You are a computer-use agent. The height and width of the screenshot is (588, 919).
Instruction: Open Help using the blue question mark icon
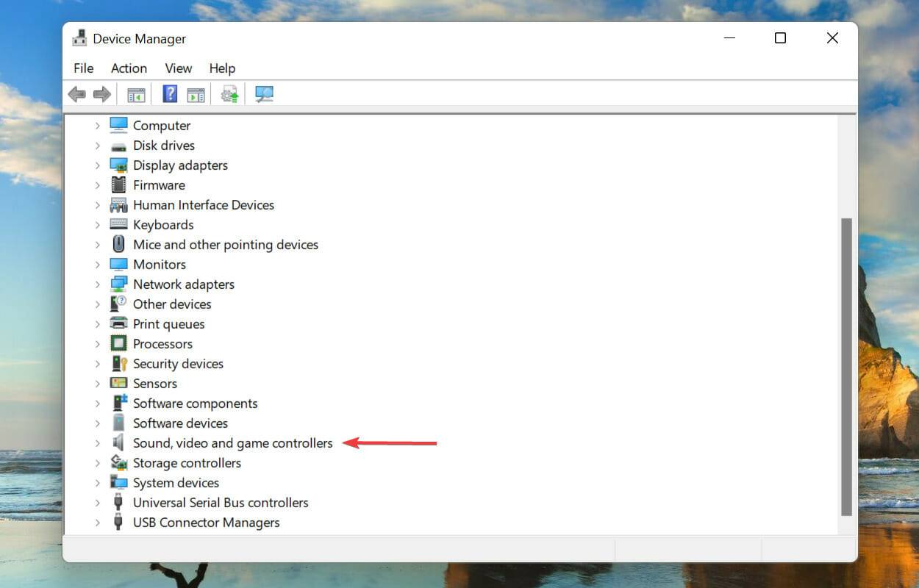tap(168, 93)
